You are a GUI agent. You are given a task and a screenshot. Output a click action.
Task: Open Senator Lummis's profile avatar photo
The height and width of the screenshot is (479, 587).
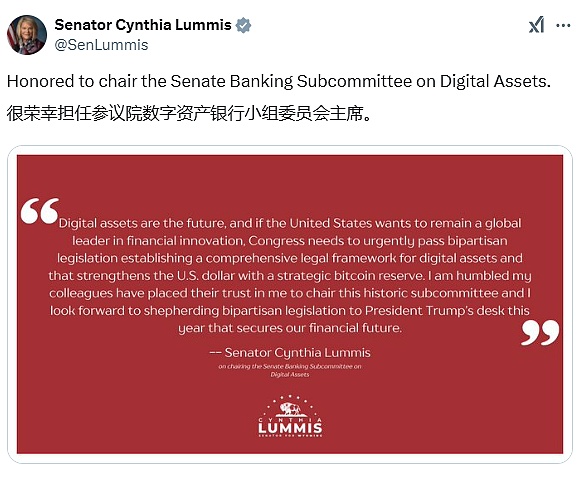(27, 35)
